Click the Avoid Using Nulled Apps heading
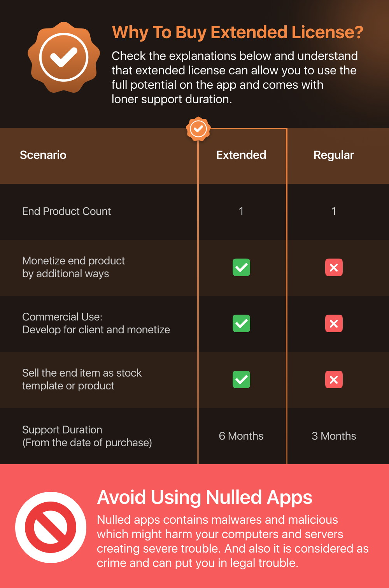This screenshot has height=588, width=389. [205, 497]
